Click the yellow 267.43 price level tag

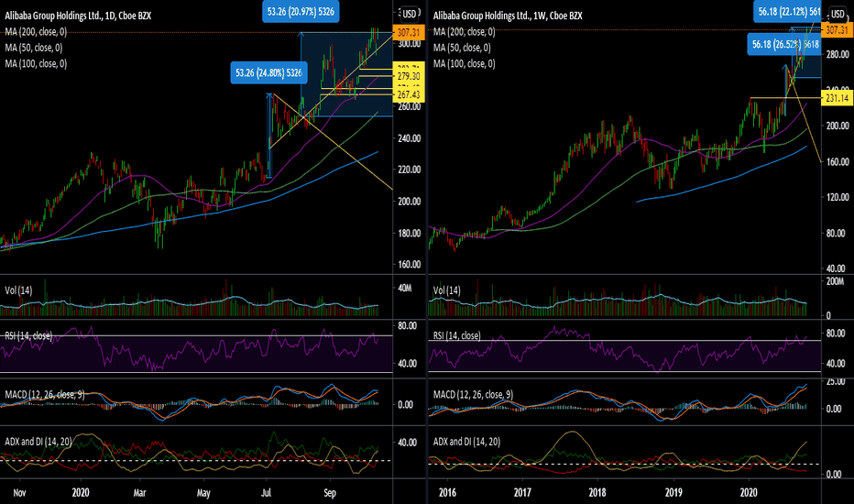pyautogui.click(x=408, y=95)
